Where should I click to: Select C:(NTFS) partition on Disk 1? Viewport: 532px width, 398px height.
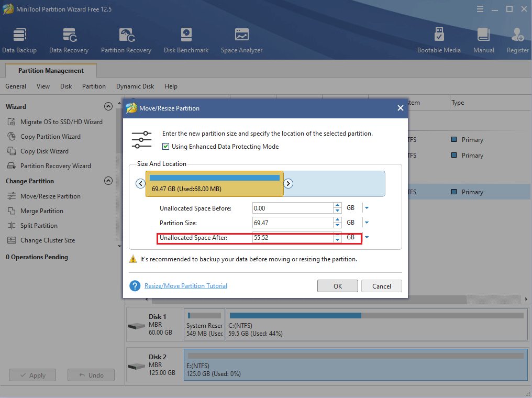click(376, 324)
